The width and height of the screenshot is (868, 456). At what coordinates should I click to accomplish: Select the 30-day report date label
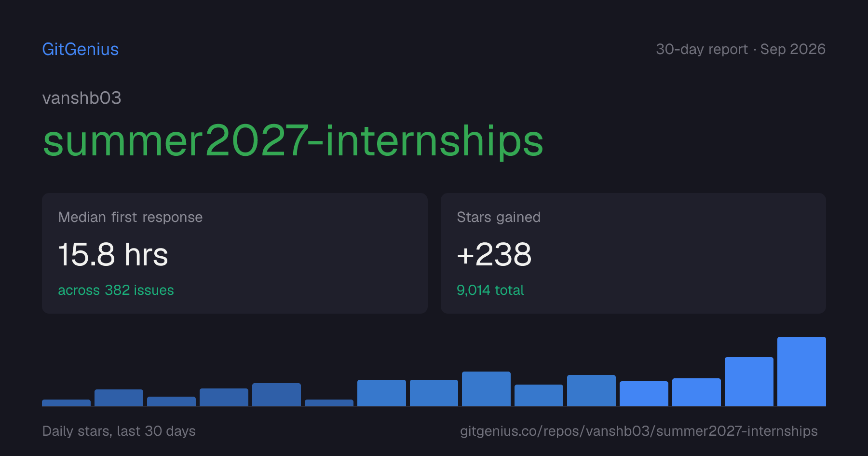[741, 49]
